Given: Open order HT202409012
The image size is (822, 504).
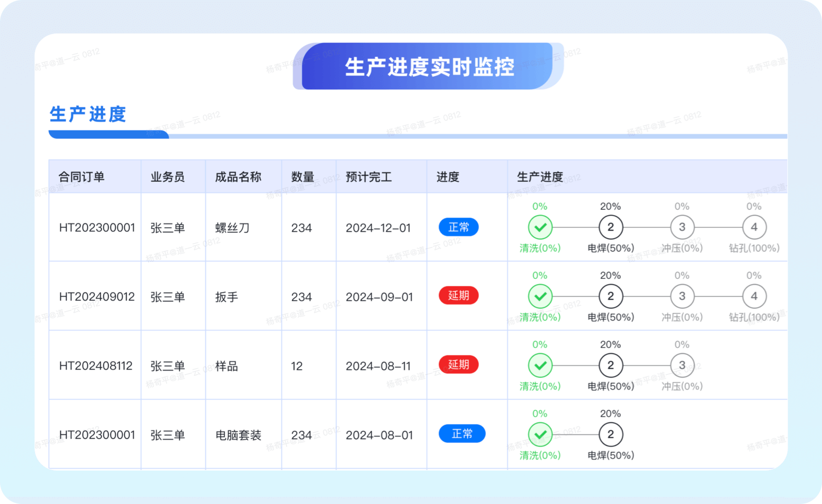Looking at the screenshot, I should (97, 297).
